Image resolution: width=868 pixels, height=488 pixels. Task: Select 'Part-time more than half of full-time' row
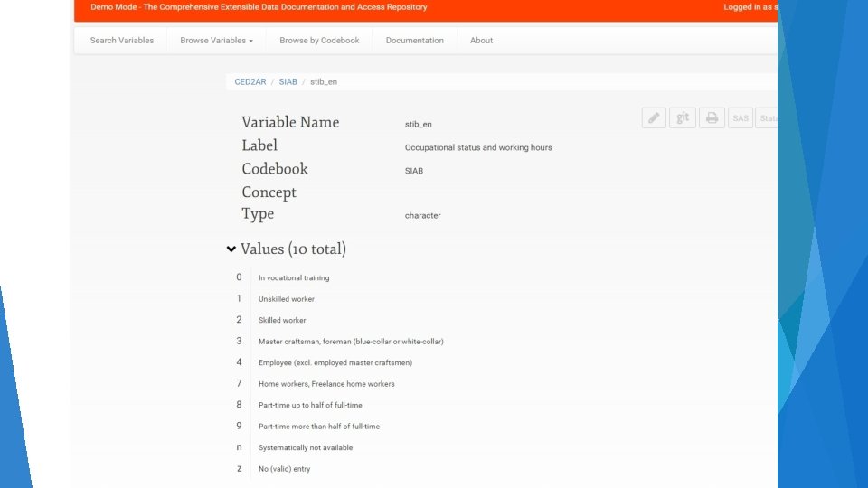pos(319,426)
